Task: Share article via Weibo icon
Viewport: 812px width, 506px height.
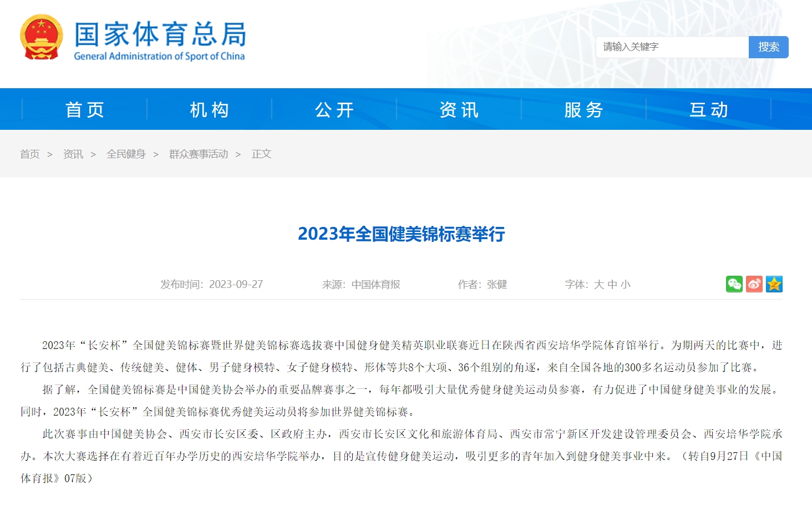Action: click(x=754, y=284)
